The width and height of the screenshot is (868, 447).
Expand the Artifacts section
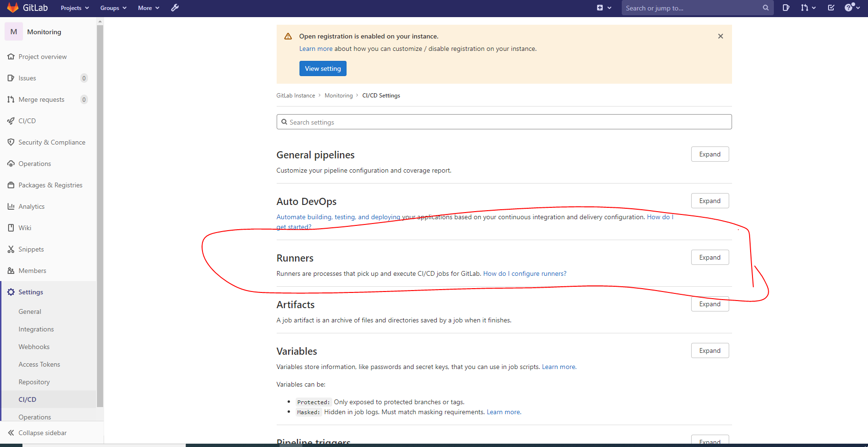[x=710, y=304]
